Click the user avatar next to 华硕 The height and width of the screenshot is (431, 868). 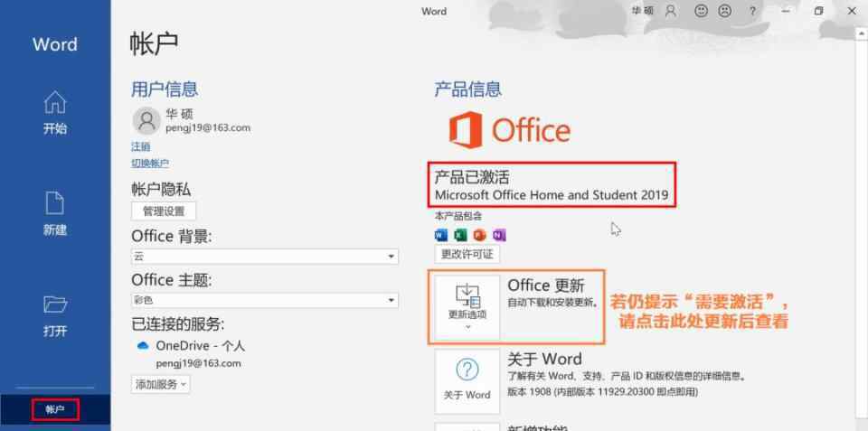click(146, 120)
